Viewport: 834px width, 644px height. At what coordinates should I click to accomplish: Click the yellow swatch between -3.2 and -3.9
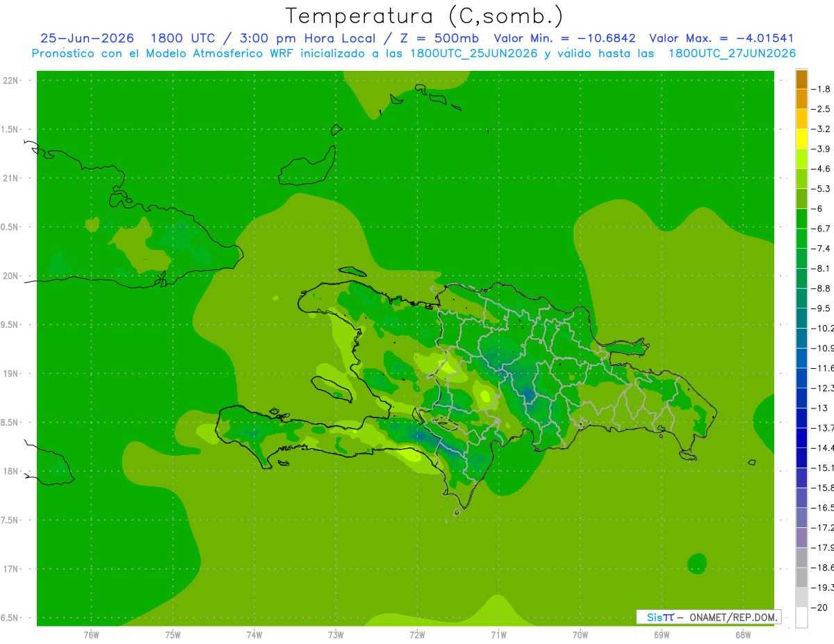[801, 139]
